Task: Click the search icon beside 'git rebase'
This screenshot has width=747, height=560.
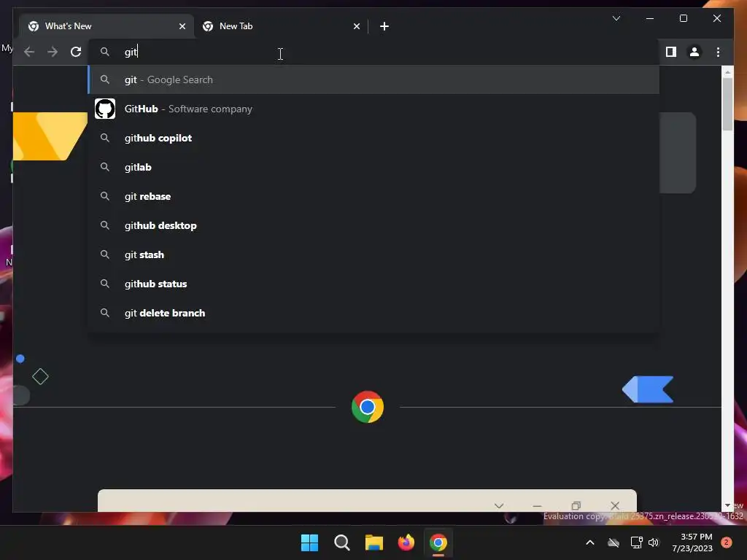Action: click(105, 196)
